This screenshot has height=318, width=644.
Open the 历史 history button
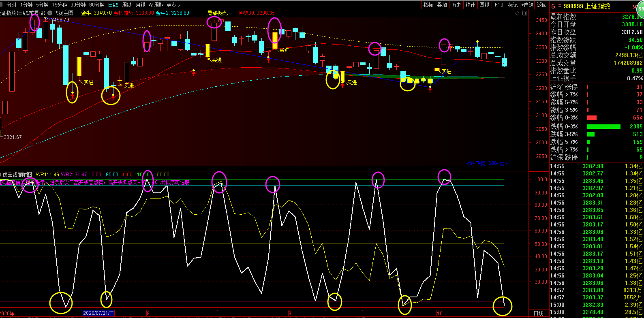456,5
